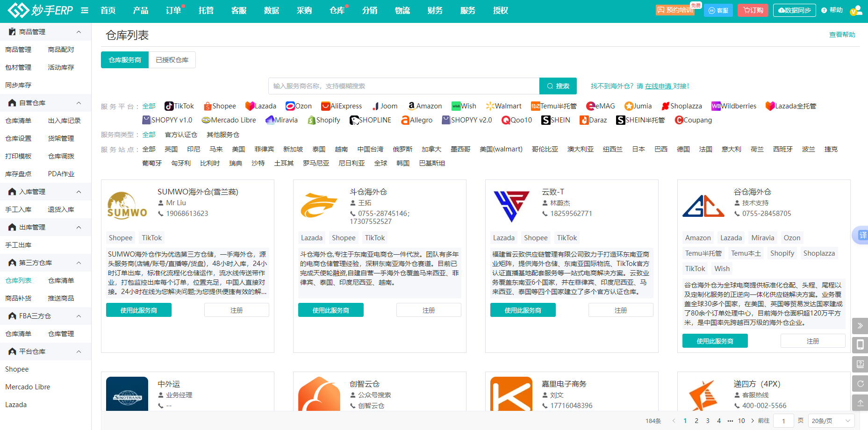Filter by Shoplazza platform

[x=681, y=106]
